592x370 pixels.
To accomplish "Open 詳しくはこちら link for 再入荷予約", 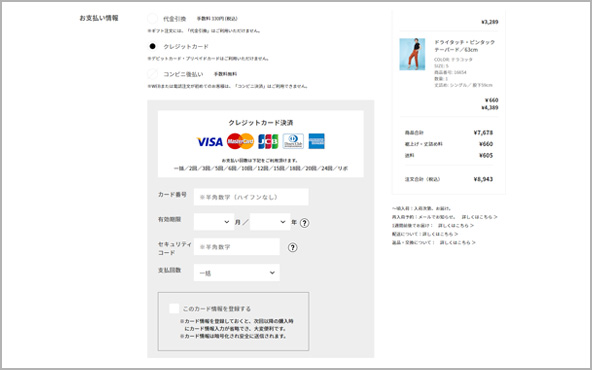I will click(479, 217).
